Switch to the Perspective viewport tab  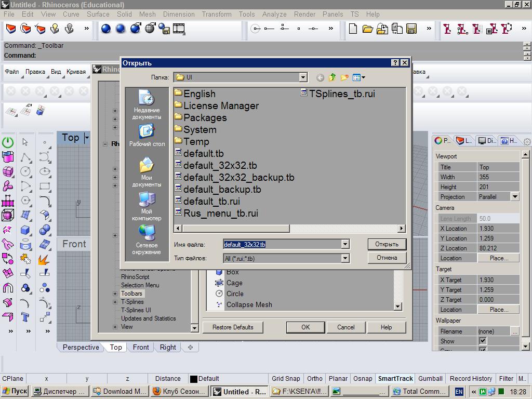[x=81, y=348]
